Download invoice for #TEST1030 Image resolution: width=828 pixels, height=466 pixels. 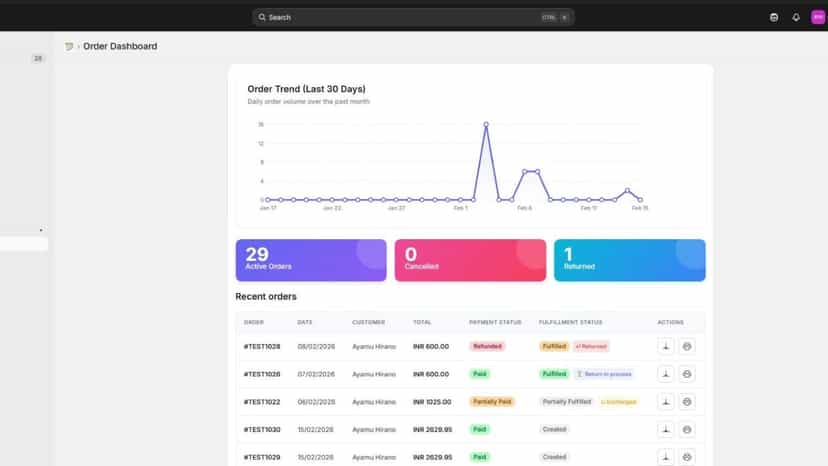pos(665,430)
